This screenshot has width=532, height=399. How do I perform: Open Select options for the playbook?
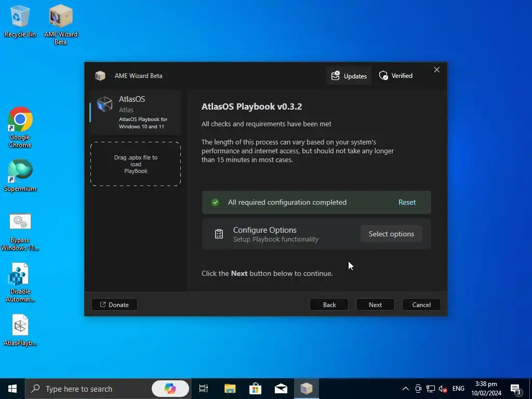(x=391, y=234)
